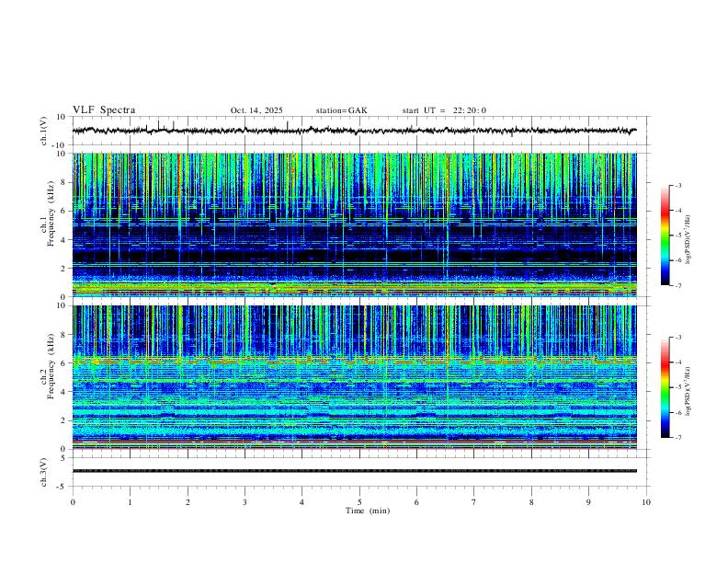Image resolution: width=728 pixels, height=563 pixels.
Task: Click the time axis tick label "7"
Action: coord(474,502)
